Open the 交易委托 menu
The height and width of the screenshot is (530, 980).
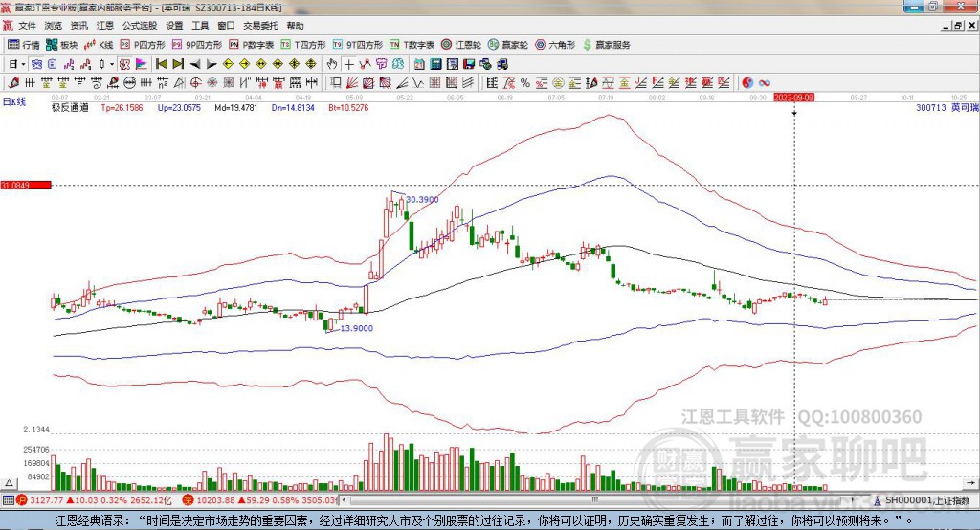pyautogui.click(x=260, y=26)
